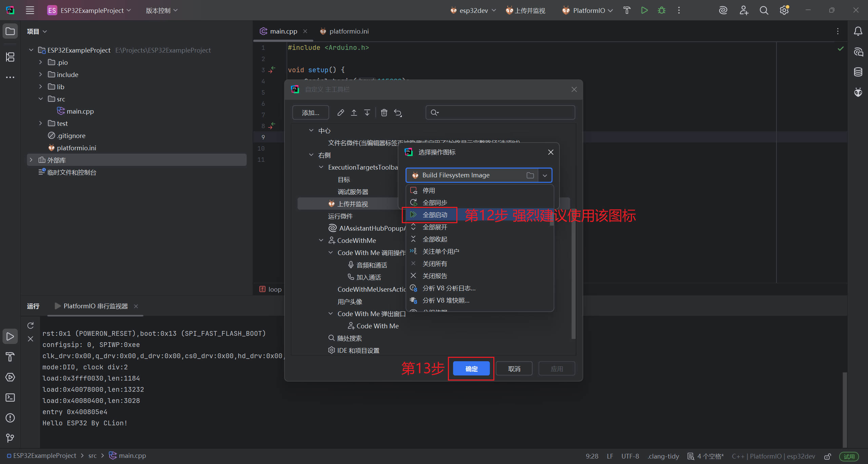The image size is (868, 464).
Task: Click the Debug bug icon in top toolbar
Action: coord(661,11)
